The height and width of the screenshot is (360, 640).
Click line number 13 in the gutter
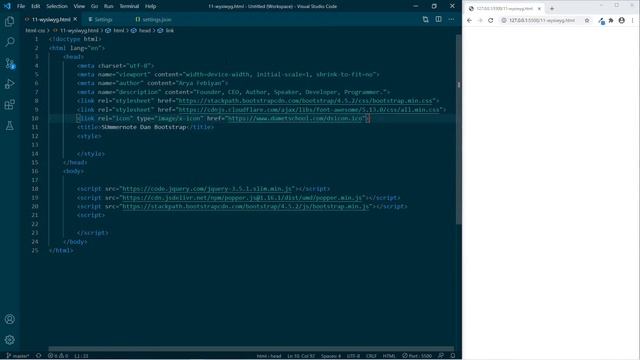pyautogui.click(x=36, y=145)
